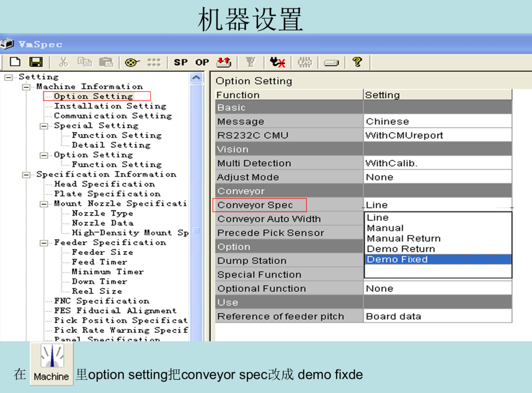Image resolution: width=532 pixels, height=393 pixels.
Task: Select Feed Timer tree item
Action: click(x=100, y=262)
